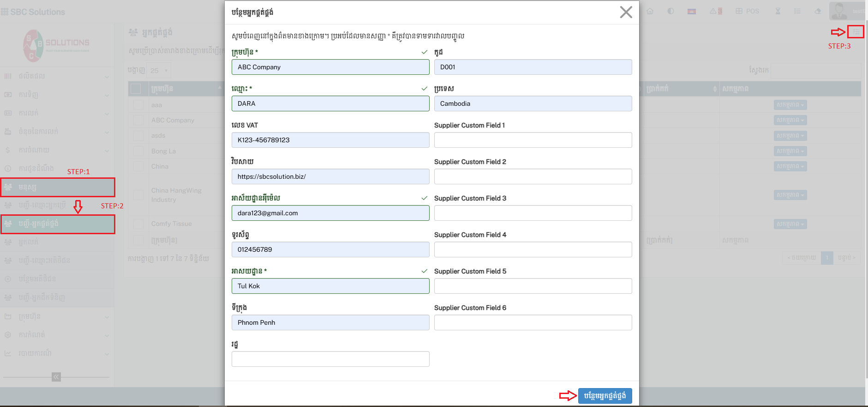Click the blue add supplier submit button
The width and height of the screenshot is (868, 407).
pyautogui.click(x=605, y=395)
